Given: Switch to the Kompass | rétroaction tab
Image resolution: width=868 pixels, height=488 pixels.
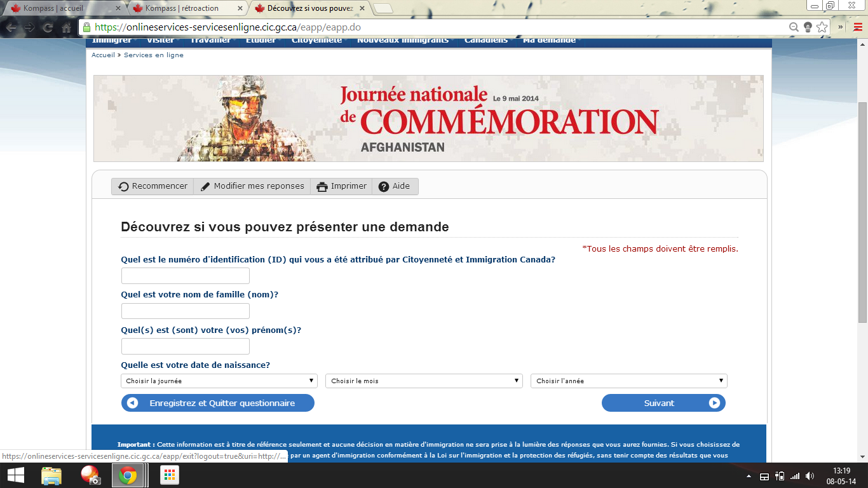Looking at the screenshot, I should point(183,8).
